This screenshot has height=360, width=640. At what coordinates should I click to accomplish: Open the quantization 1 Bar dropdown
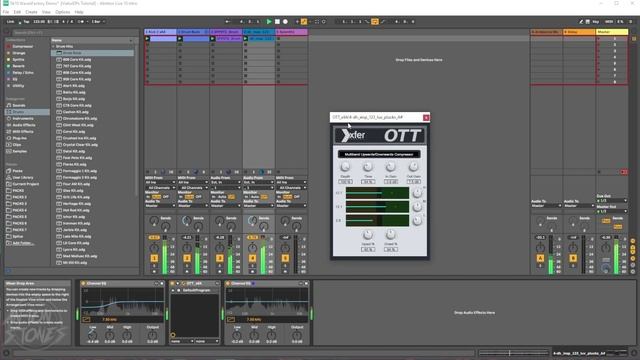pos(98,22)
